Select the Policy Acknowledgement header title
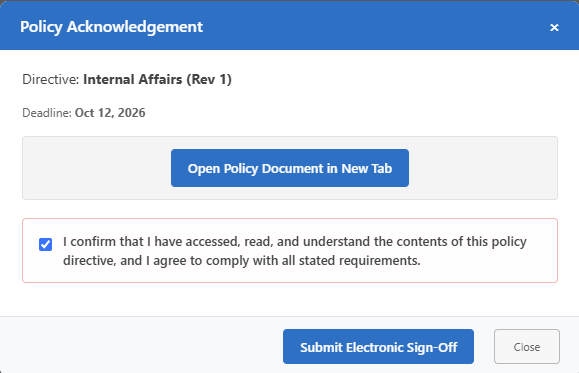 pyautogui.click(x=111, y=27)
